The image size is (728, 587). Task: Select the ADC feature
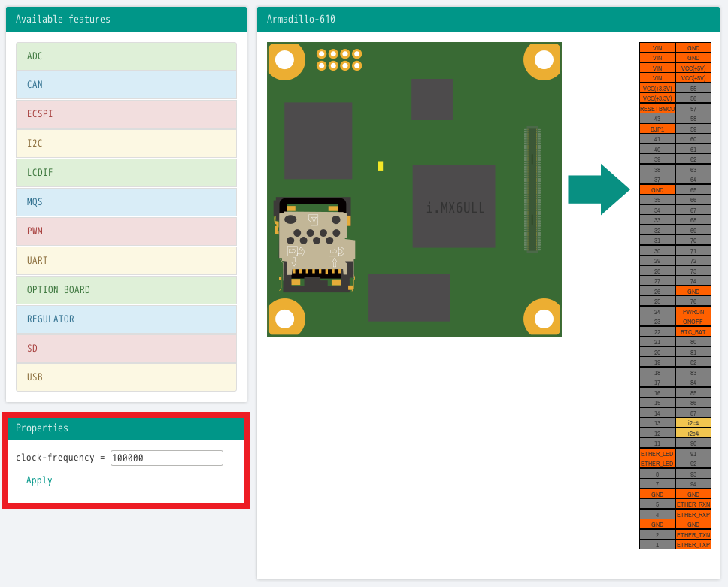pyautogui.click(x=126, y=56)
